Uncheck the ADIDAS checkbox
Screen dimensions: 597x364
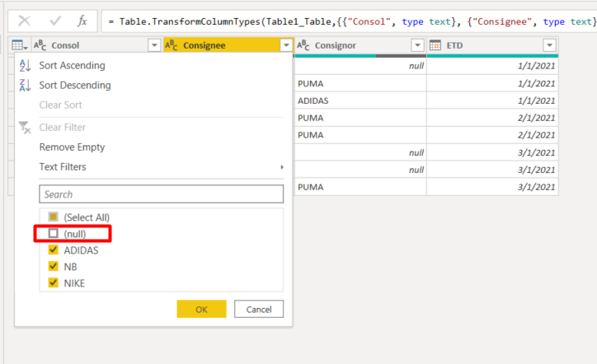coord(54,250)
